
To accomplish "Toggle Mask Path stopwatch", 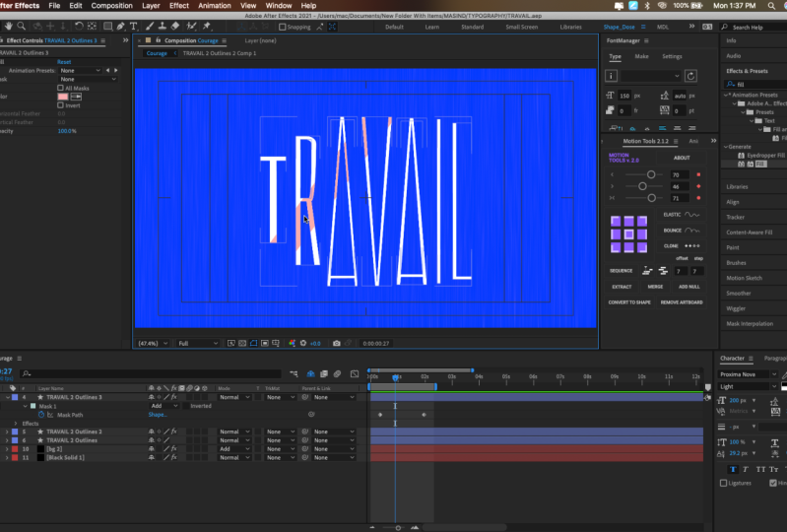I will coord(41,415).
